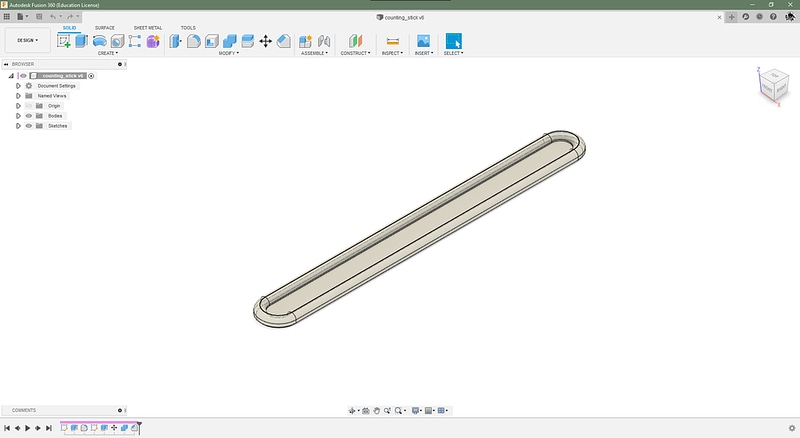Open the DESIGN workspace dropdown
Screen dimensions: 800x438
(x=28, y=40)
